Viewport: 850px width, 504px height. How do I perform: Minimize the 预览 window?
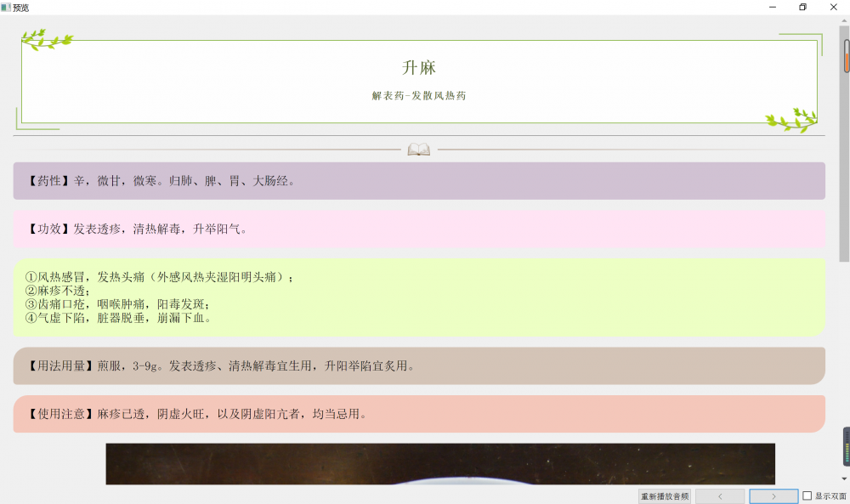click(773, 7)
